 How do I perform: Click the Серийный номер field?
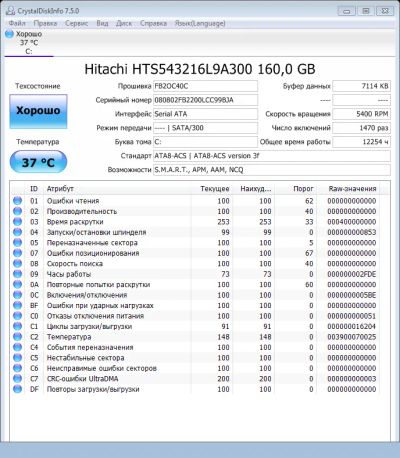(205, 100)
